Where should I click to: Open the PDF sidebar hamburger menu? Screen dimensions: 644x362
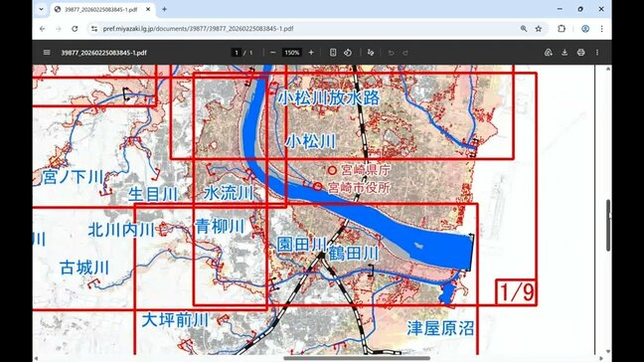coord(47,53)
